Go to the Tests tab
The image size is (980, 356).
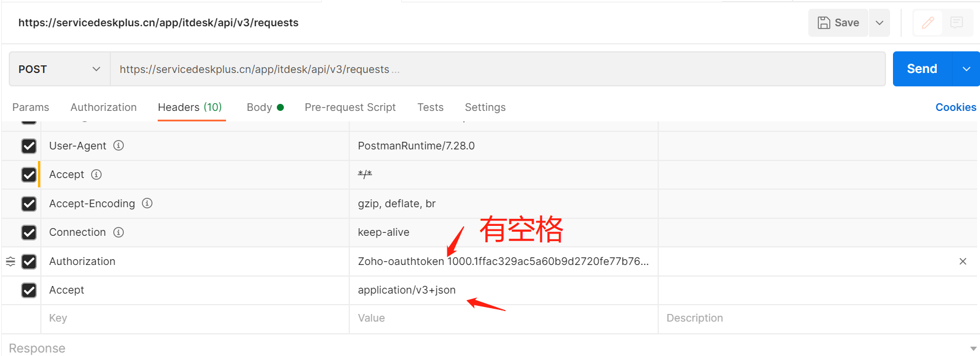click(x=430, y=107)
